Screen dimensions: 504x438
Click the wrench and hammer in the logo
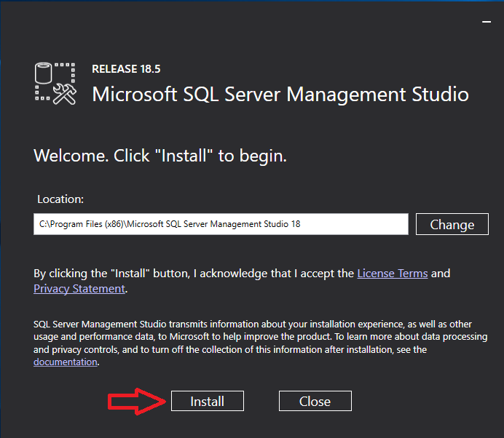[x=66, y=95]
